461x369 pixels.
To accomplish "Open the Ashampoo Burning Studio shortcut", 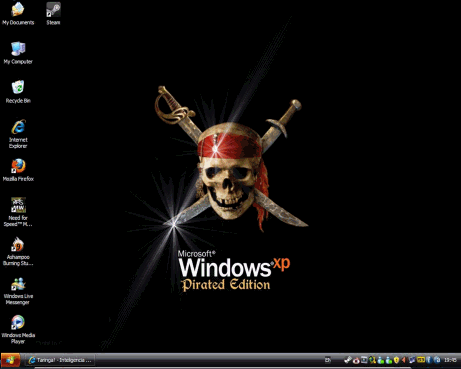I will [x=18, y=251].
